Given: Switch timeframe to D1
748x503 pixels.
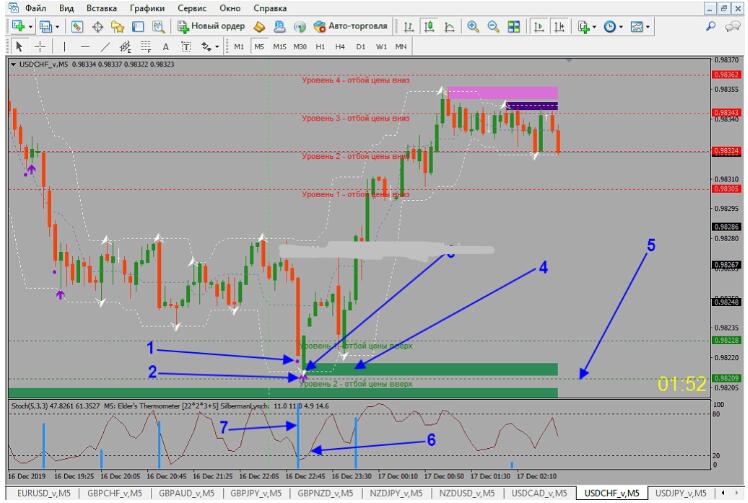Looking at the screenshot, I should click(x=361, y=47).
